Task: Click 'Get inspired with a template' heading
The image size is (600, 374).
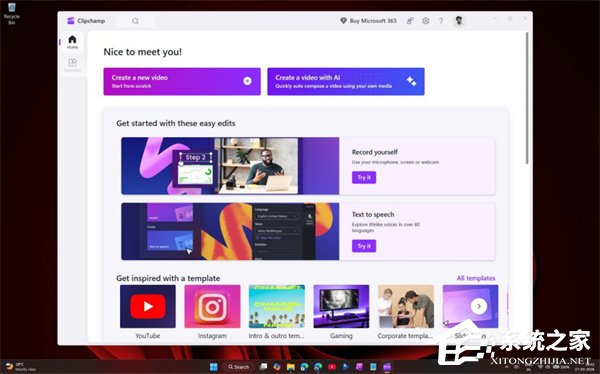Action: pyautogui.click(x=168, y=278)
